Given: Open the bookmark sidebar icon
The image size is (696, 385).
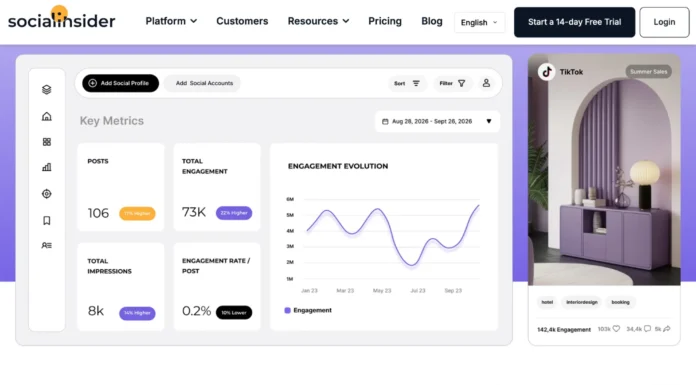Looking at the screenshot, I should click(47, 220).
